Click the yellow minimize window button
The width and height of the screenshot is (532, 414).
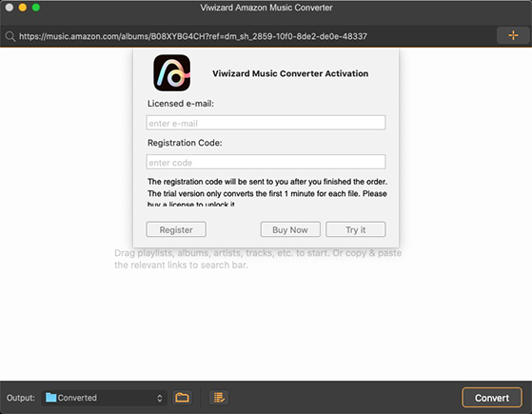click(23, 8)
